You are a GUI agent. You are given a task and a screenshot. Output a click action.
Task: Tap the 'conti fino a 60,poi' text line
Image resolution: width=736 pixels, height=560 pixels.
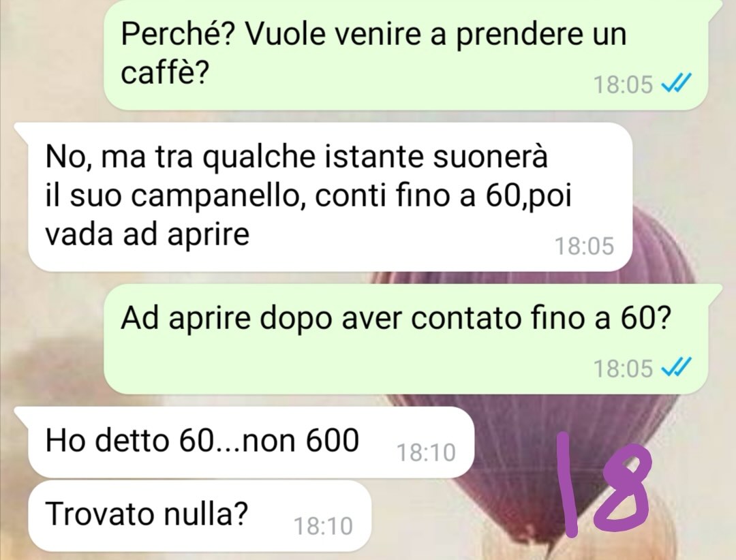[x=443, y=196]
